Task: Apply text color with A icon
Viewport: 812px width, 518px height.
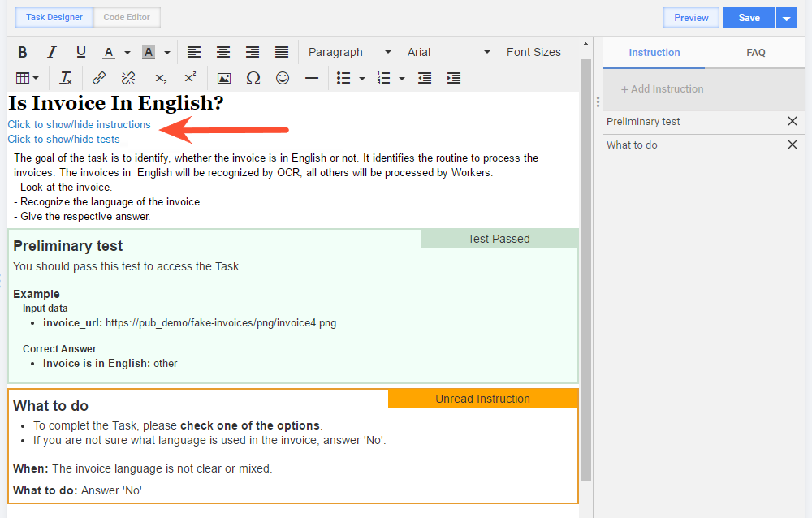Action: pos(109,52)
